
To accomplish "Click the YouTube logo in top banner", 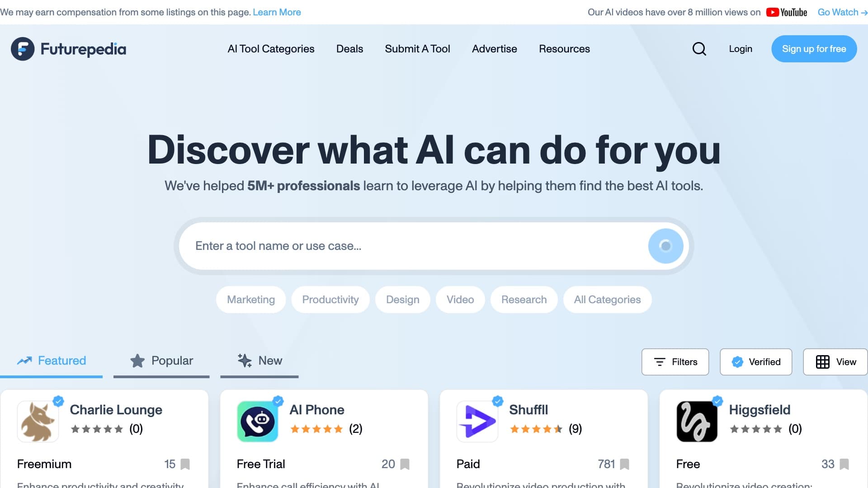I will [787, 12].
